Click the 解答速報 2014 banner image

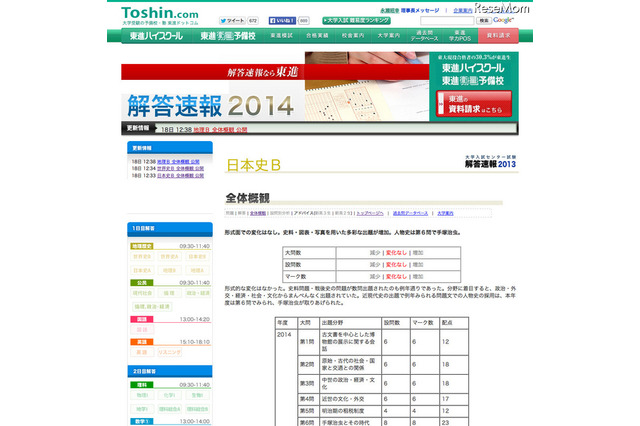275,86
